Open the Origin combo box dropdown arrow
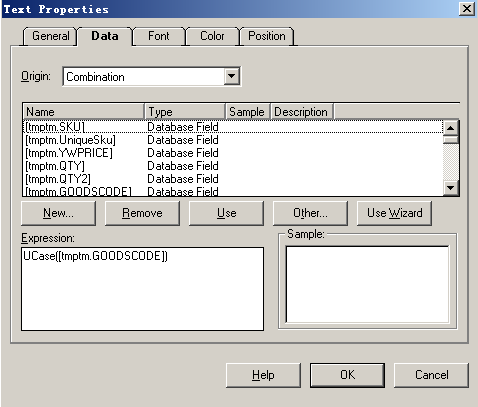This screenshot has width=478, height=407. 231,76
